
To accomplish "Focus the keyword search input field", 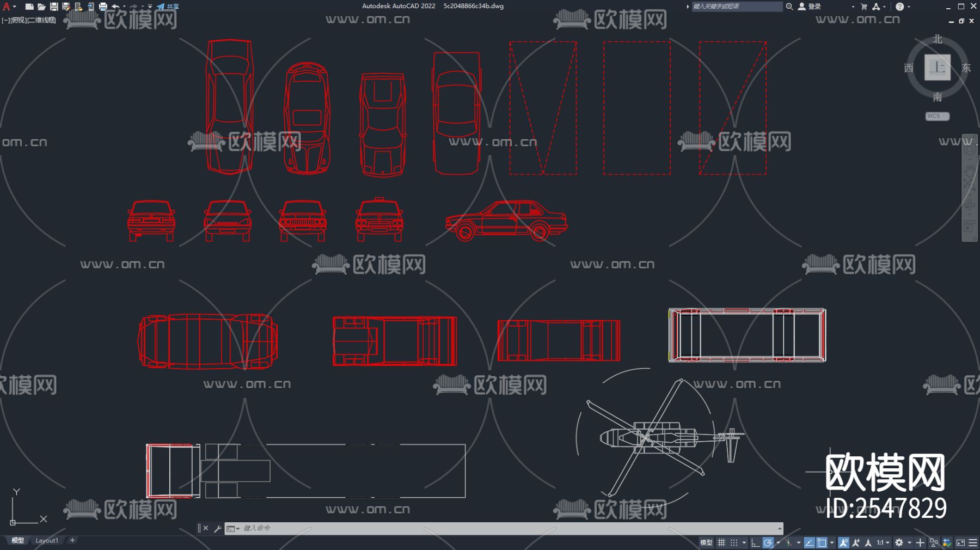I will pos(737,7).
